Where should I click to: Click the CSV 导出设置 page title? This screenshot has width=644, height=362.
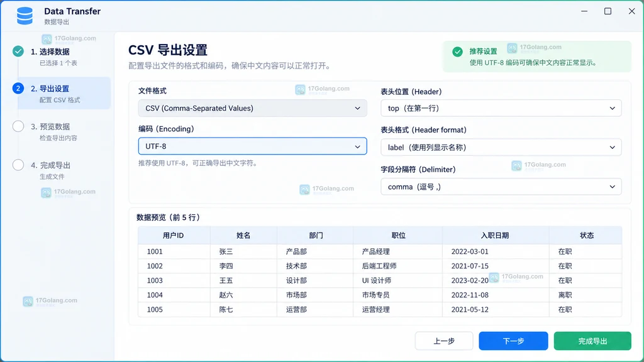(168, 50)
